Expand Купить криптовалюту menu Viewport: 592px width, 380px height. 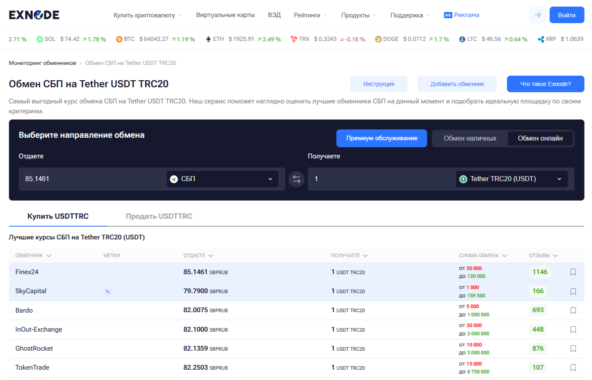point(147,15)
